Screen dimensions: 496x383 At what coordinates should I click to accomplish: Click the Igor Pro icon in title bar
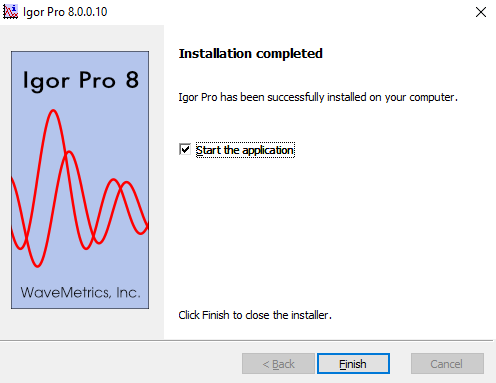click(x=10, y=12)
